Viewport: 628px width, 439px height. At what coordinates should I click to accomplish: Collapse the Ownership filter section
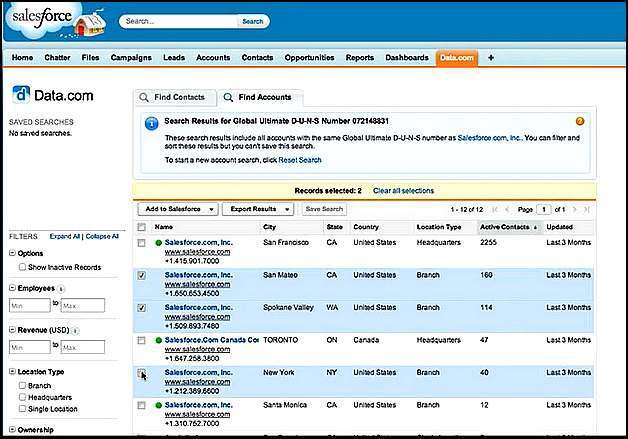[x=12, y=429]
